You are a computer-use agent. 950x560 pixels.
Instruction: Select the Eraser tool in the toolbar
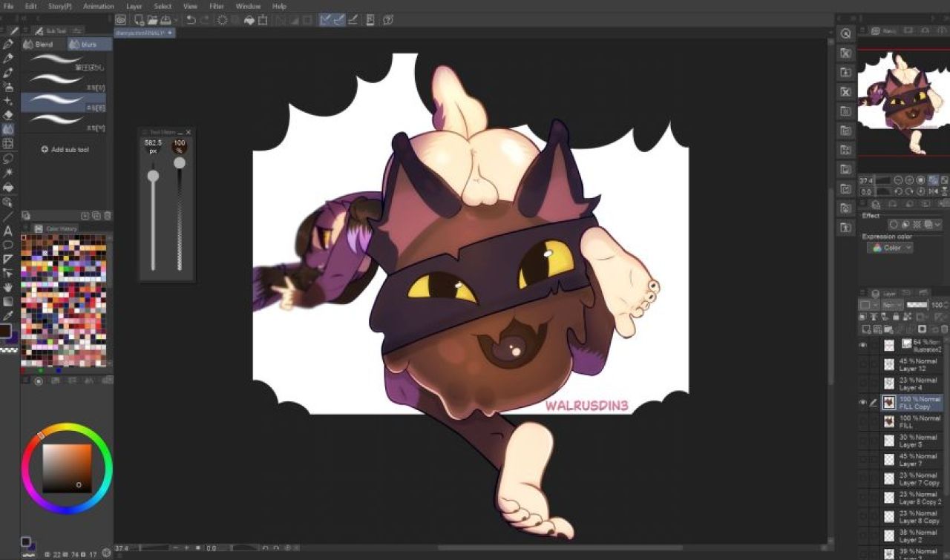point(8,115)
